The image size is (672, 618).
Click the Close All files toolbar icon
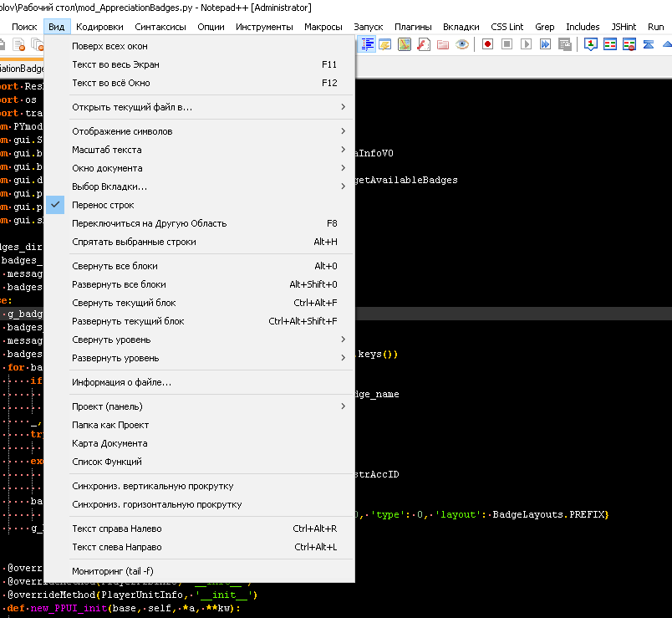38,44
